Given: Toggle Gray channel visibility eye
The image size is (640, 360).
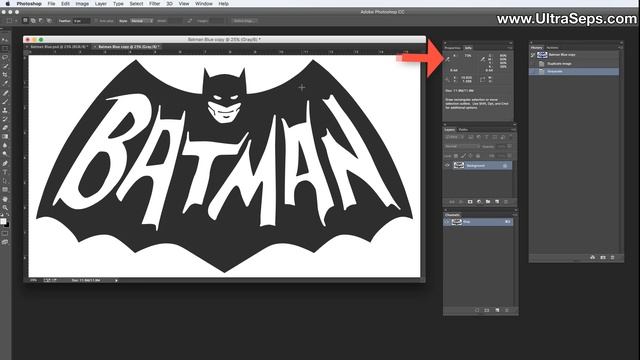Looking at the screenshot, I should pos(447,222).
